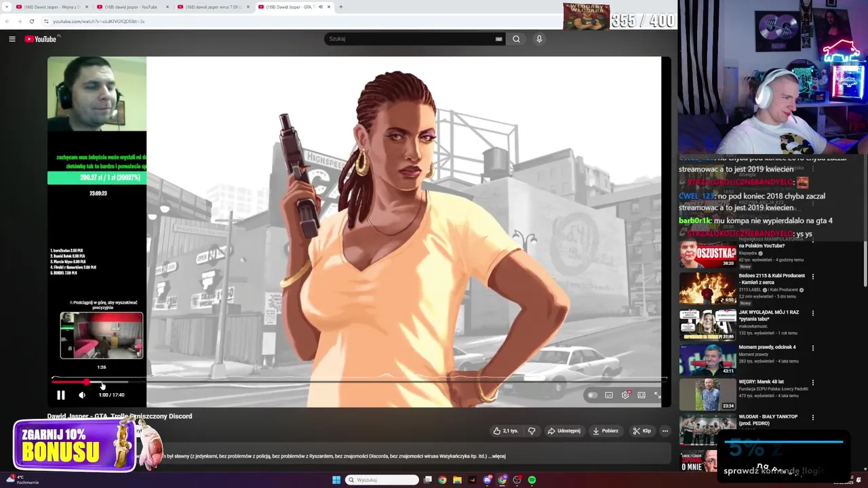Click the video title 'Dawid Jasper - GTA'
868x488 pixels.
pos(119,416)
